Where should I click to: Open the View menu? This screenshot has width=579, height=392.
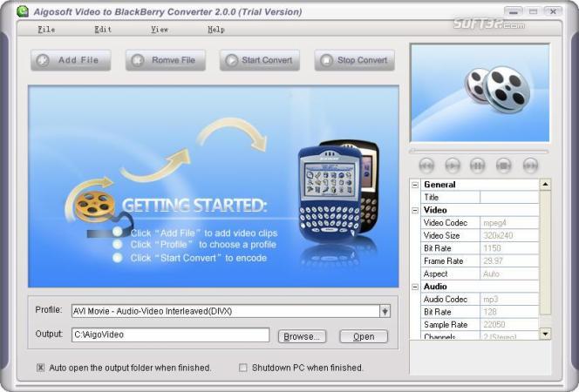160,30
